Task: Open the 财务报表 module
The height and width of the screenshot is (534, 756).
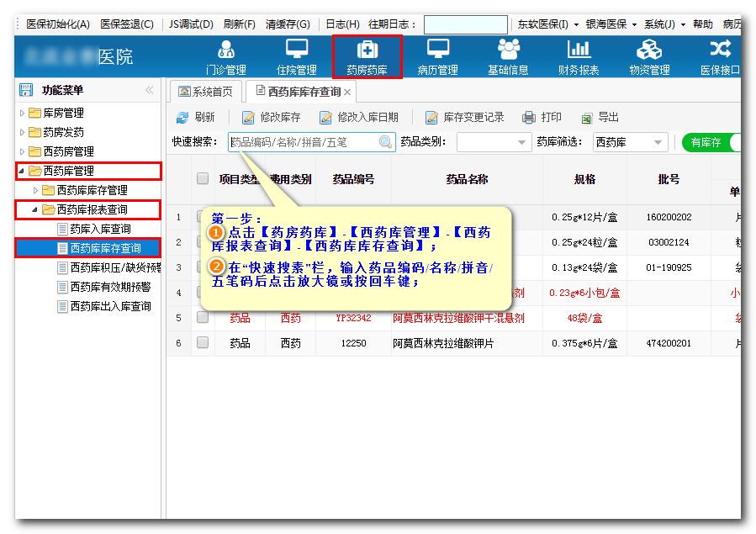Action: click(x=579, y=57)
